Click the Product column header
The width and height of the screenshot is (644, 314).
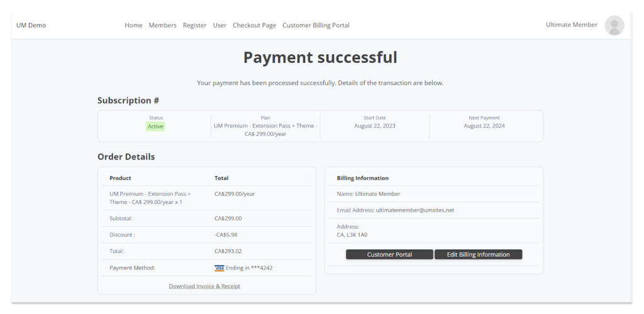click(x=120, y=178)
